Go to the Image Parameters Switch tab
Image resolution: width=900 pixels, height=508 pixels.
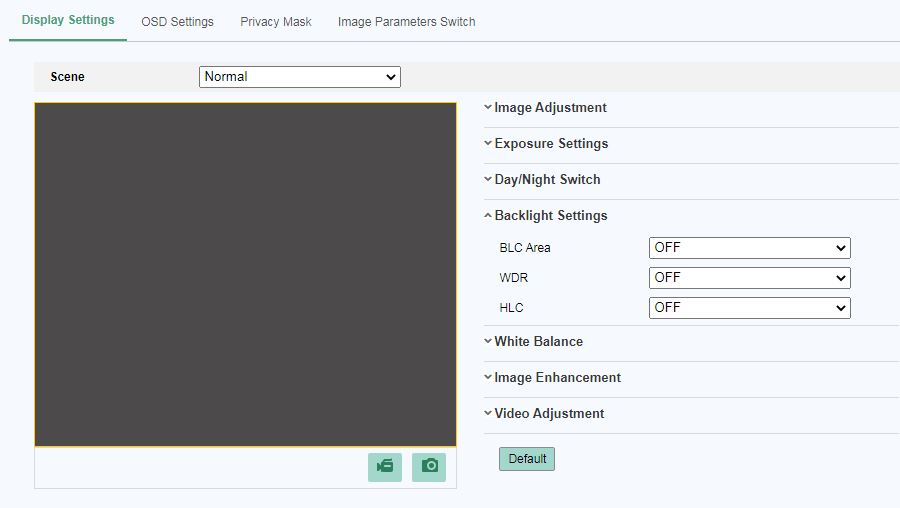[406, 21]
